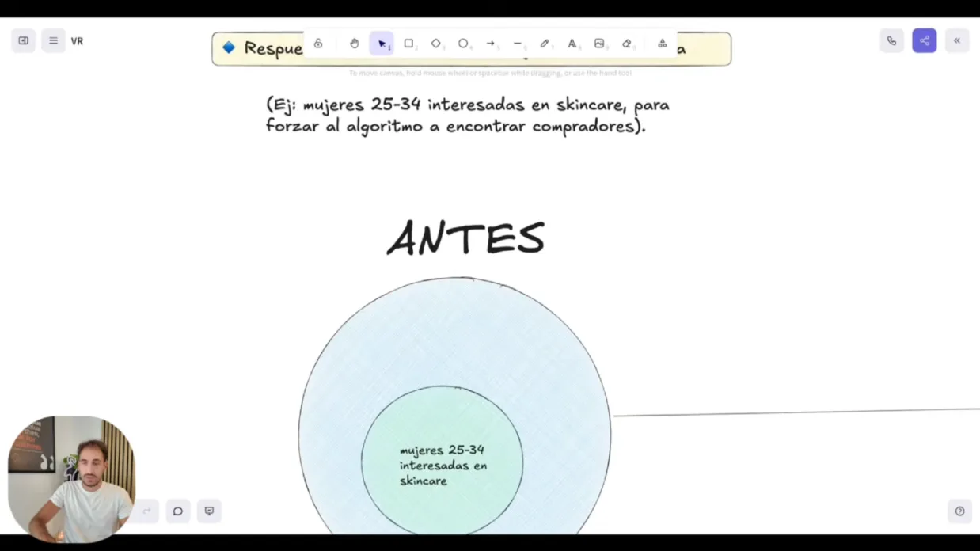Select the Text tool
980x551 pixels.
(x=572, y=44)
